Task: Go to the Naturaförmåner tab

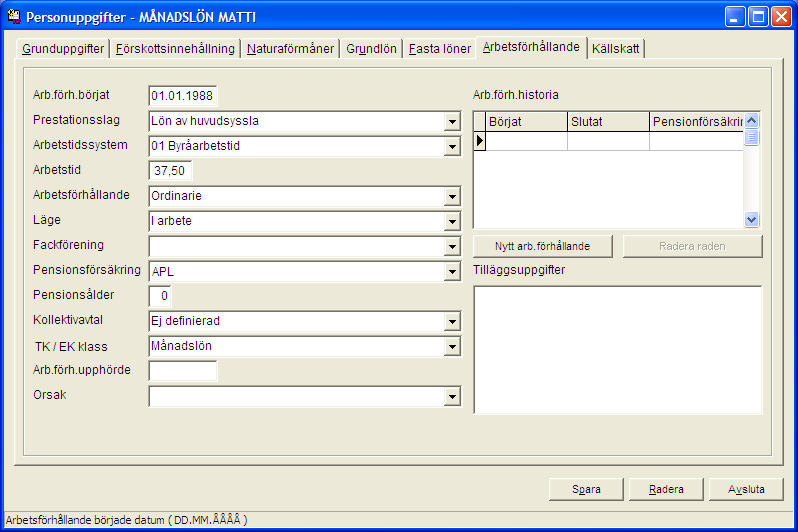Action: pos(290,49)
